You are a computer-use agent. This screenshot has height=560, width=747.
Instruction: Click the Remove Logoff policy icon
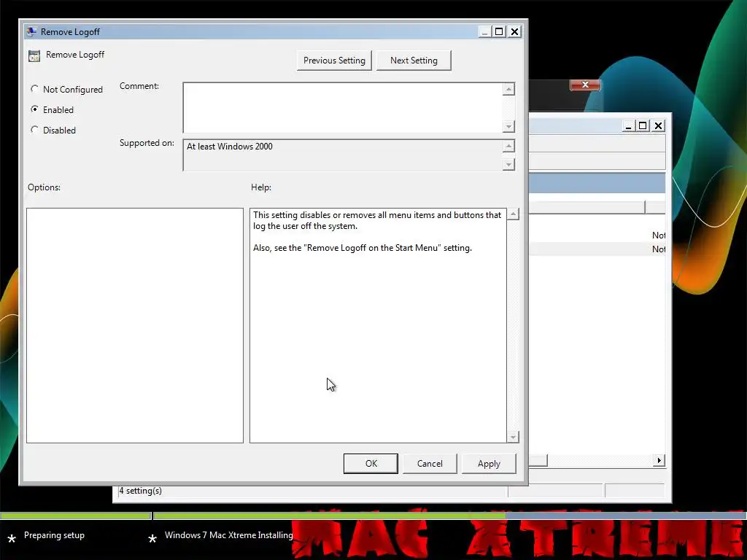[x=34, y=55]
